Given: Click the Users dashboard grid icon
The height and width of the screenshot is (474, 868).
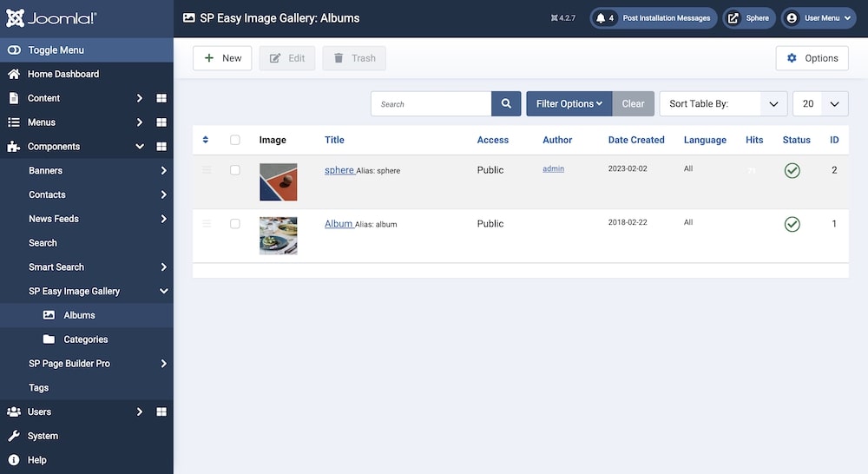Looking at the screenshot, I should click(161, 411).
